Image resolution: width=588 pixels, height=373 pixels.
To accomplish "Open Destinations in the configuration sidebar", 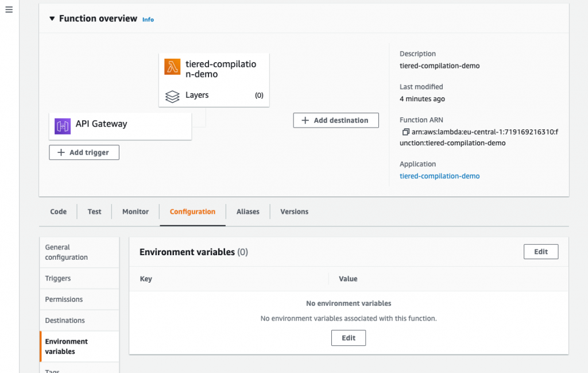I will pyautogui.click(x=79, y=321).
